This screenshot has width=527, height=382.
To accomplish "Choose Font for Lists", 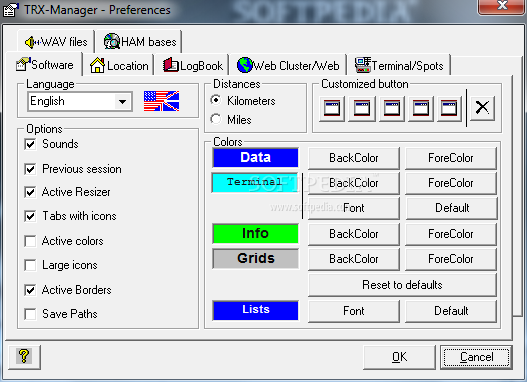I will click(354, 311).
